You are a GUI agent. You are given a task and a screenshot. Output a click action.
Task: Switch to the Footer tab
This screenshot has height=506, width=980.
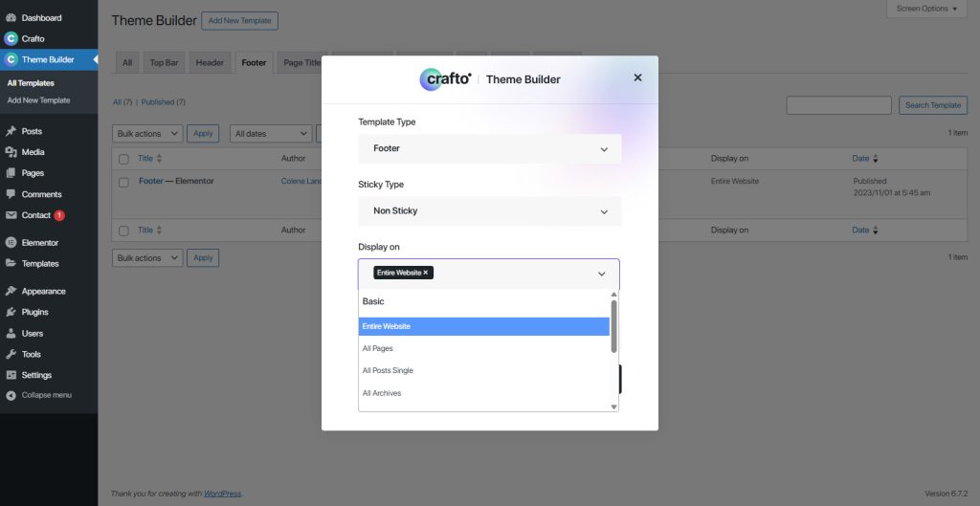(x=254, y=62)
